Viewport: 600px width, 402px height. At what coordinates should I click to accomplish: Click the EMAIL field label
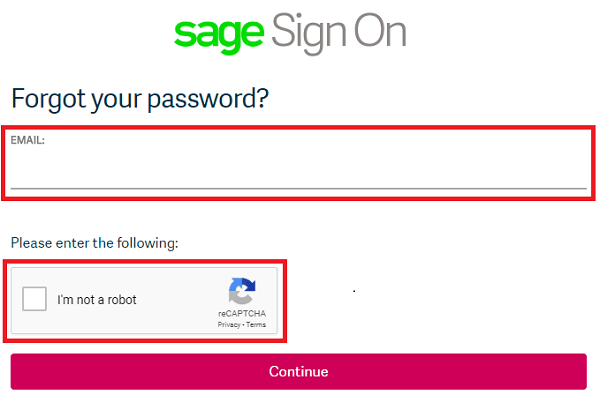click(x=28, y=141)
